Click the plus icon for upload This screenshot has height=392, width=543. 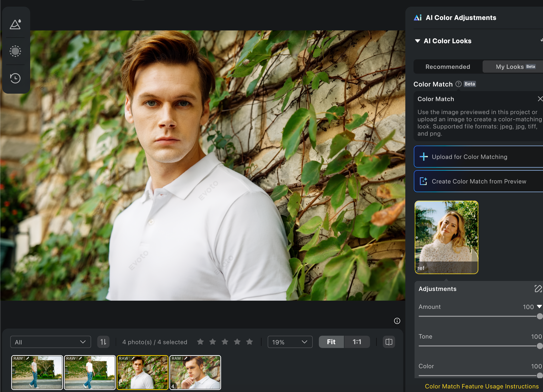[x=424, y=157]
